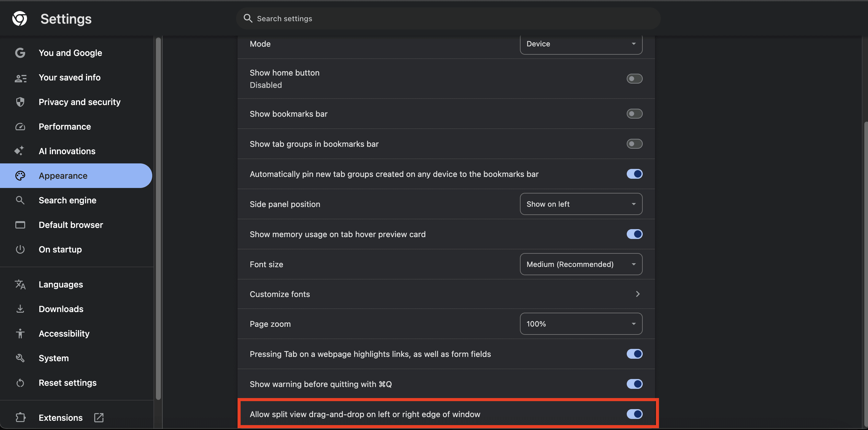Open the Extensions link
Image resolution: width=868 pixels, height=430 pixels.
76,417
